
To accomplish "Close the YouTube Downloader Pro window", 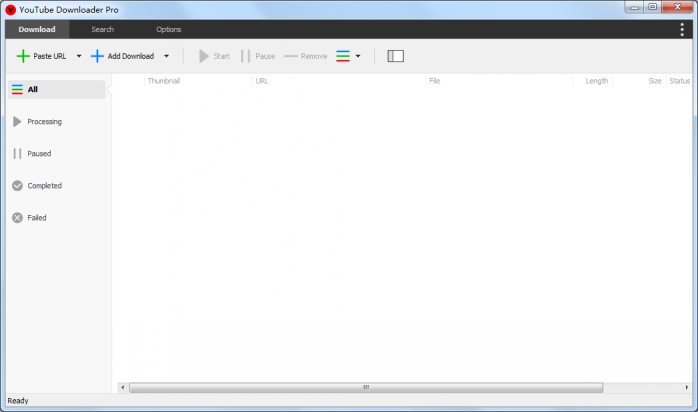I will (677, 7).
